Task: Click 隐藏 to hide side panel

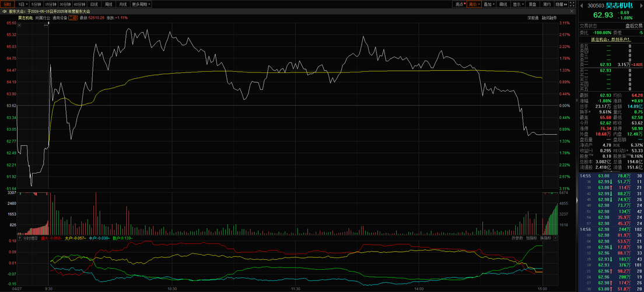Action: pyautogui.click(x=561, y=4)
